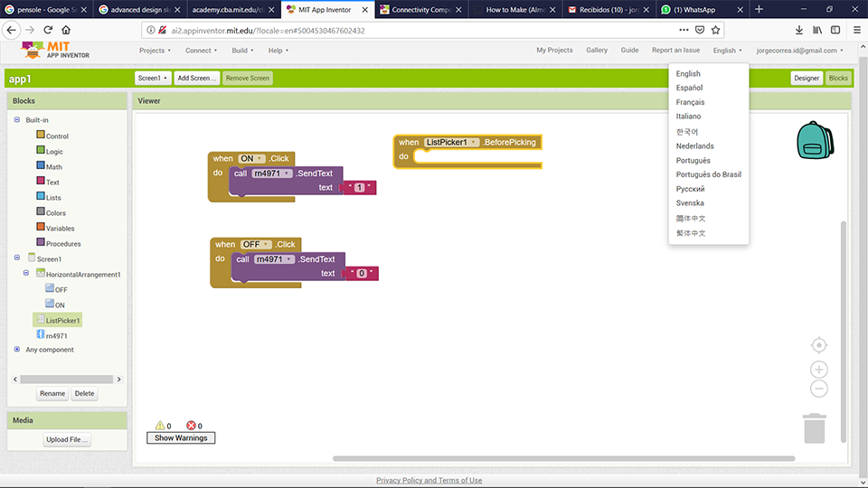
Task: Center the workspace with the target icon
Action: (x=819, y=345)
